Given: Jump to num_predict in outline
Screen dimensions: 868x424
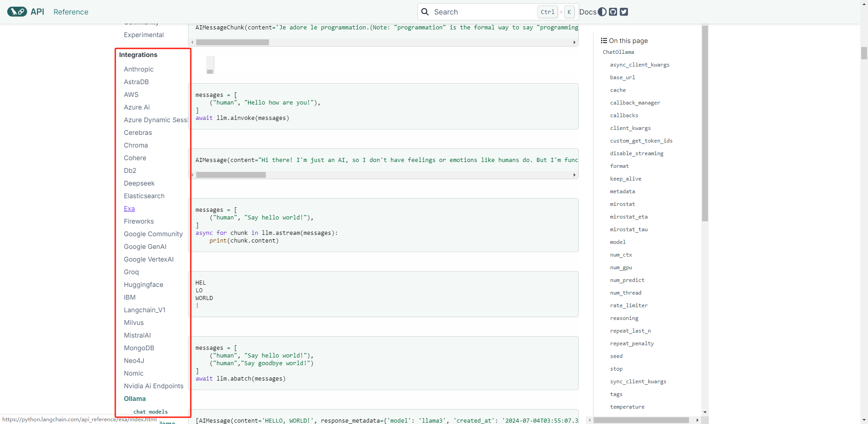Looking at the screenshot, I should (627, 280).
